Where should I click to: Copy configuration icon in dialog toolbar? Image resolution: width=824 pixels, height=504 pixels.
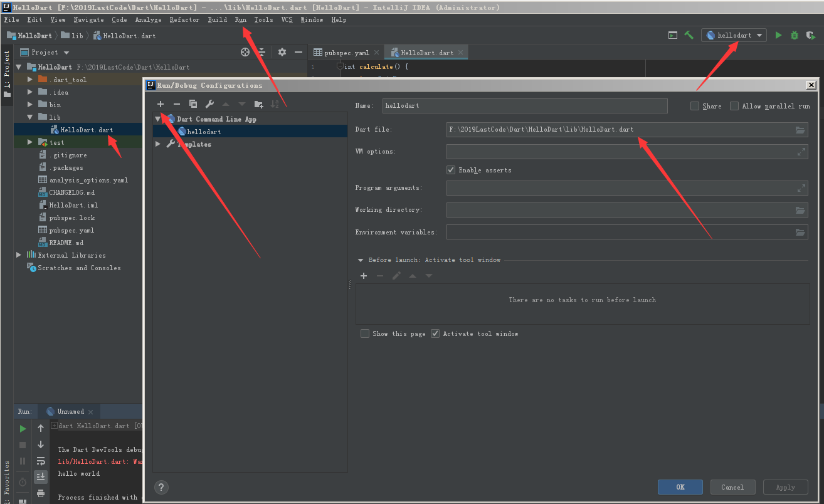[x=193, y=104]
